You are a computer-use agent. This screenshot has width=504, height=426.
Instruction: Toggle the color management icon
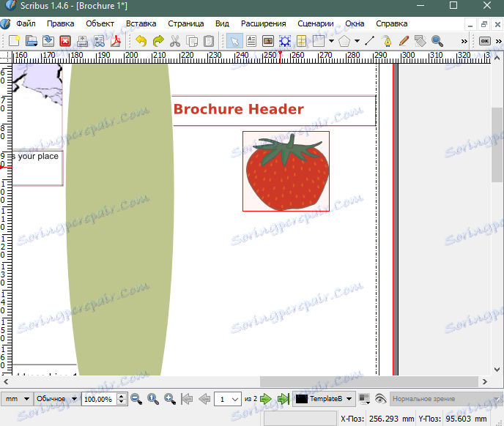364,399
